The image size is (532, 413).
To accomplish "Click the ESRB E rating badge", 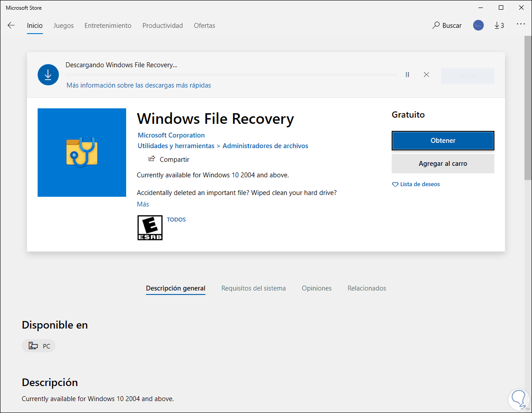I will click(x=150, y=228).
